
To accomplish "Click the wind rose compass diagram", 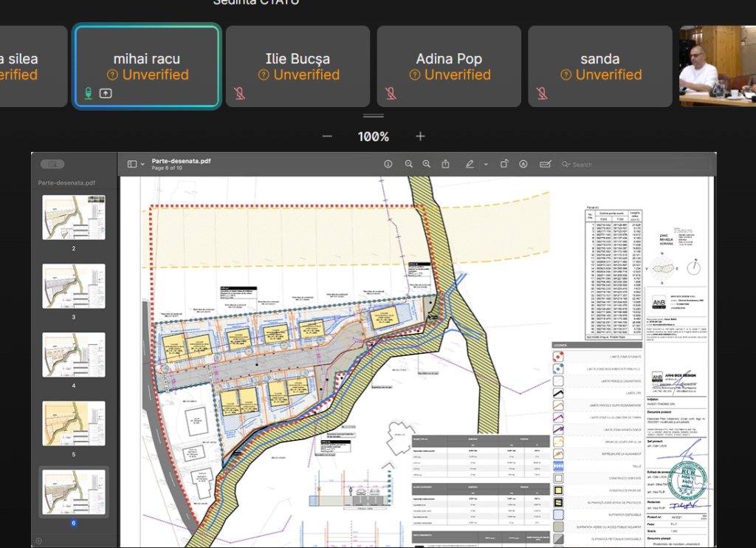I will (662, 269).
